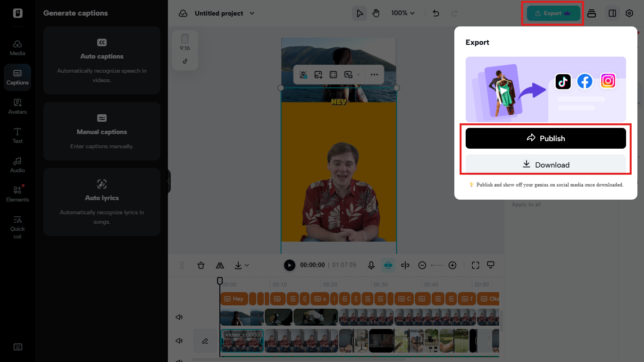Select the Quick cut tool
644x362 pixels.
pos(17,226)
